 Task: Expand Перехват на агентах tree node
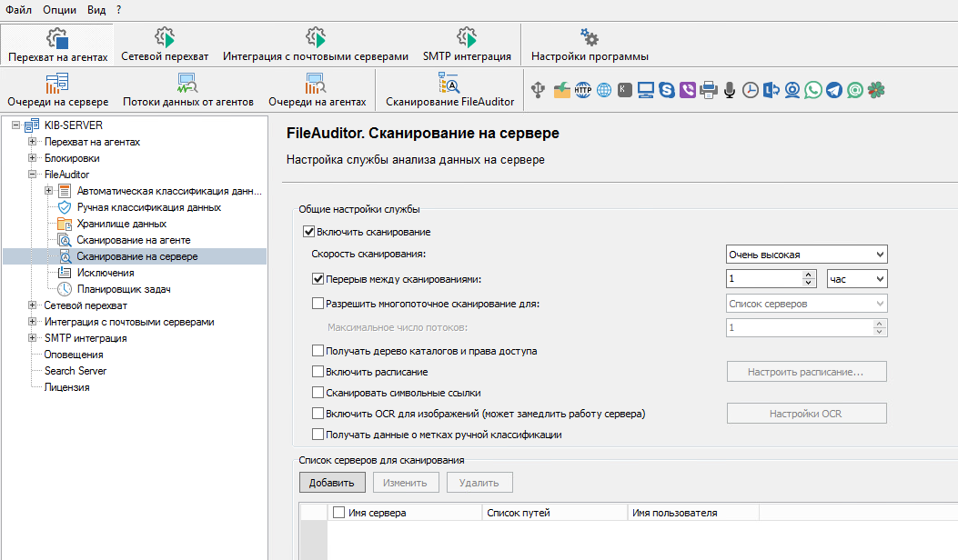pos(32,142)
